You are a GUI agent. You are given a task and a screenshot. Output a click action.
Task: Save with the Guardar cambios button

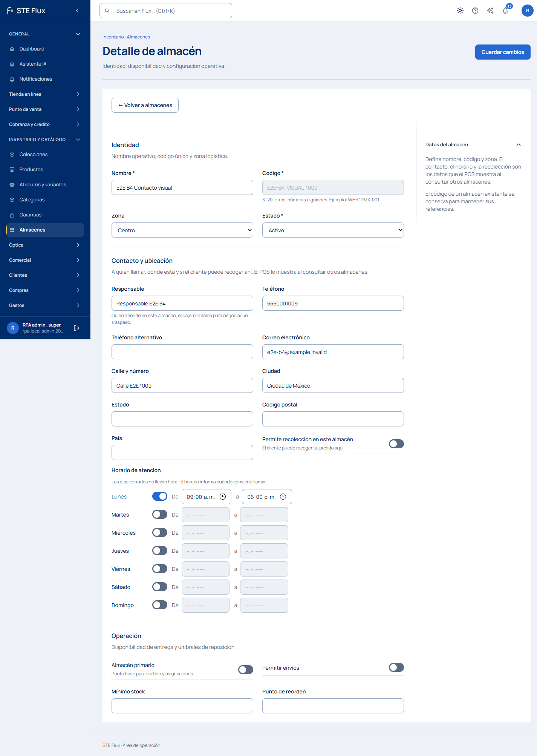[x=503, y=52]
